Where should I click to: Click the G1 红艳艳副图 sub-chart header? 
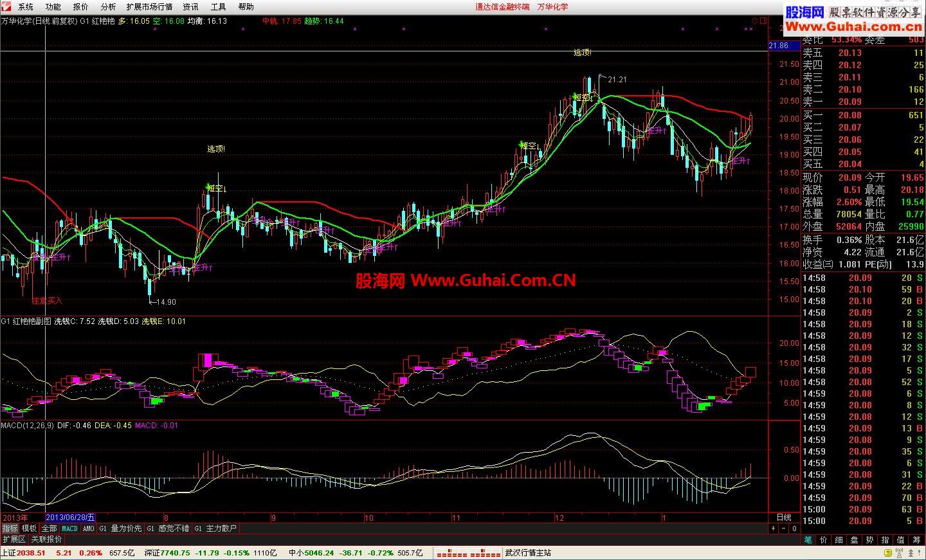[x=26, y=321]
